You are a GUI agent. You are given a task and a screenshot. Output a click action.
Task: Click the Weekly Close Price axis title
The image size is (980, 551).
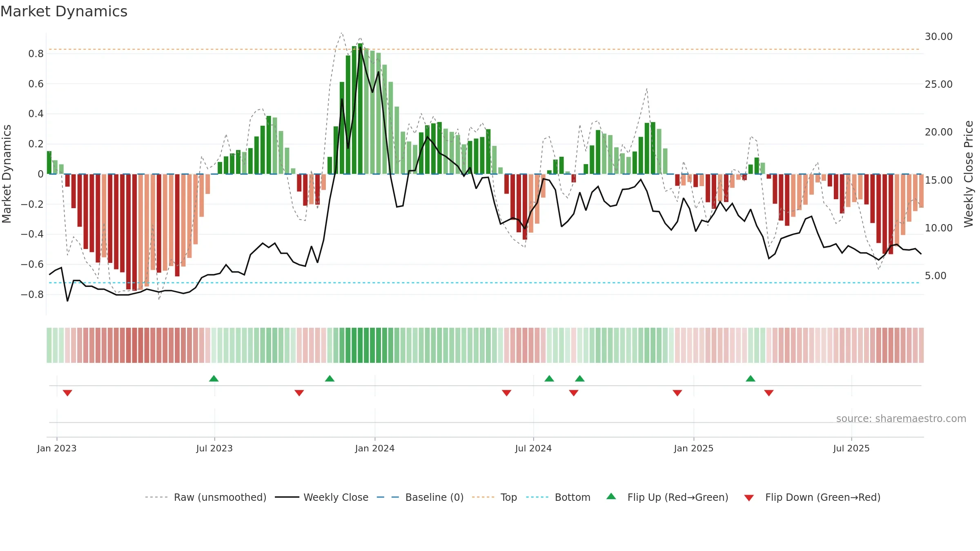tap(969, 174)
